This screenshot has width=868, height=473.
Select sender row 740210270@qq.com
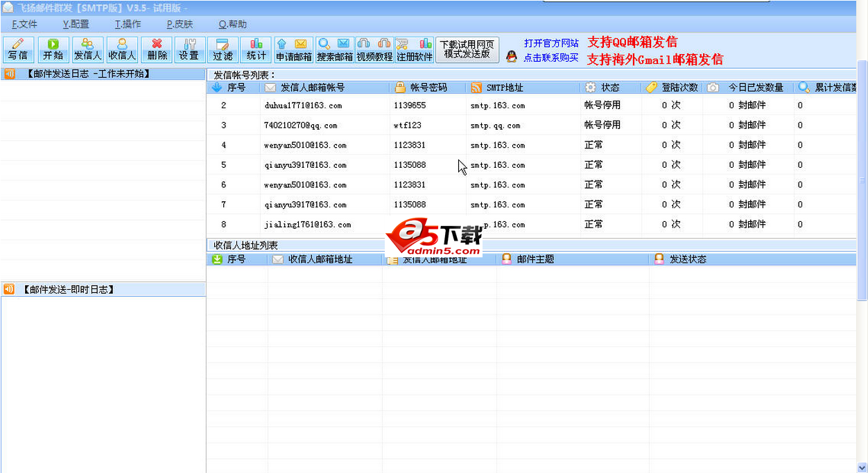(532, 126)
